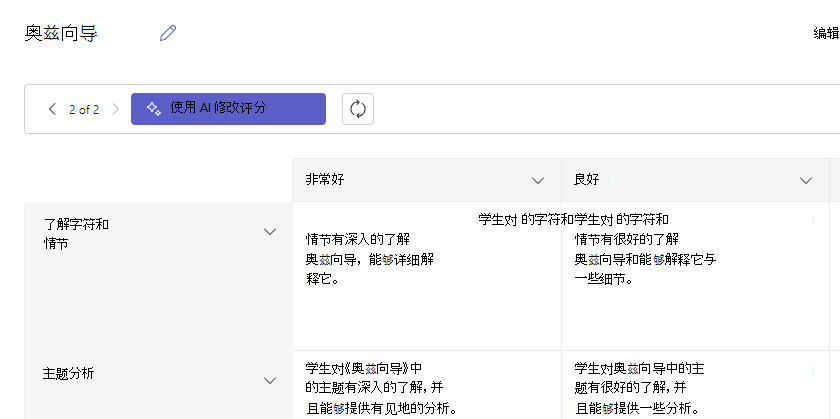This screenshot has width=840, height=419.
Task: Click the pencil edit icon beside 奥兹向导
Action: [x=168, y=33]
